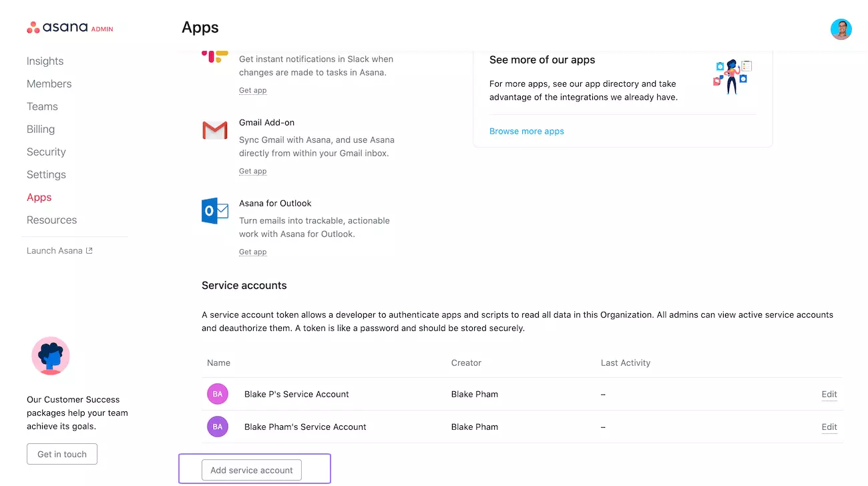Click the Gmail Add-on title
The image size is (868, 486).
point(266,122)
